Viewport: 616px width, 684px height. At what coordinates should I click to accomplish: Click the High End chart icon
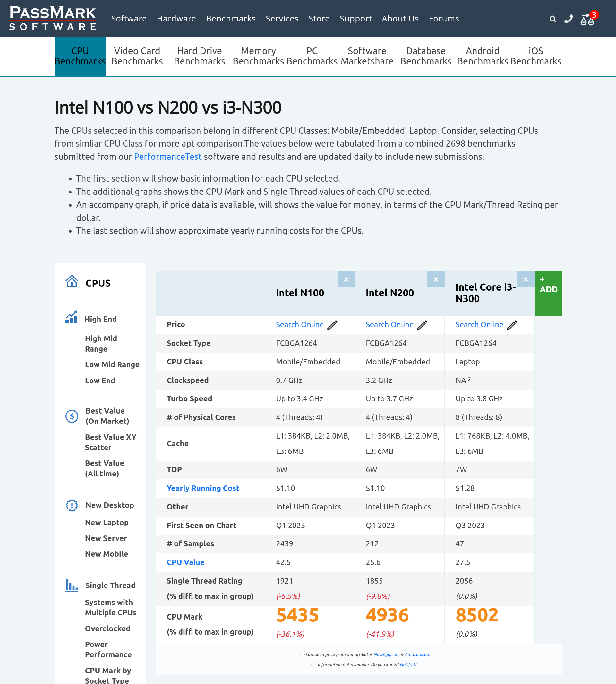coord(72,317)
